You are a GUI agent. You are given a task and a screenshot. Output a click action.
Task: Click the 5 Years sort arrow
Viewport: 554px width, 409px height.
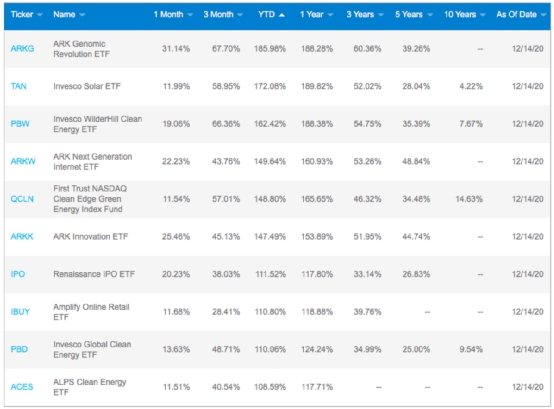point(430,15)
